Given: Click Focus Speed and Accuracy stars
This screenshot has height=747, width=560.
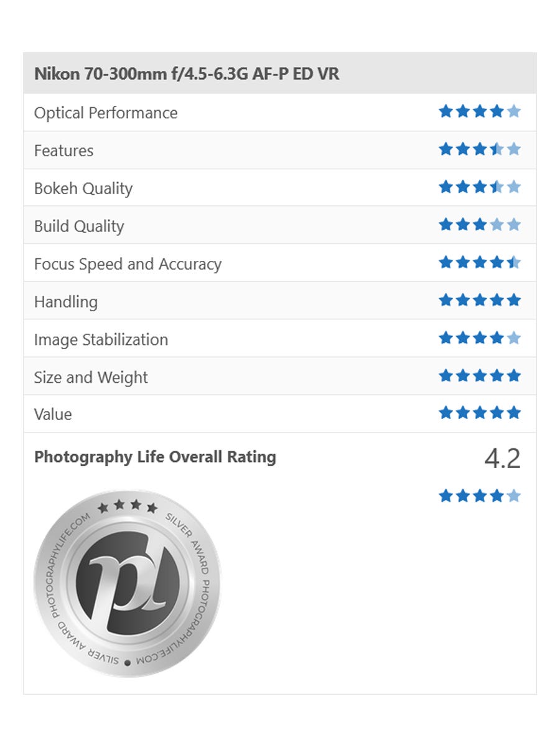Looking at the screenshot, I should pos(479,263).
